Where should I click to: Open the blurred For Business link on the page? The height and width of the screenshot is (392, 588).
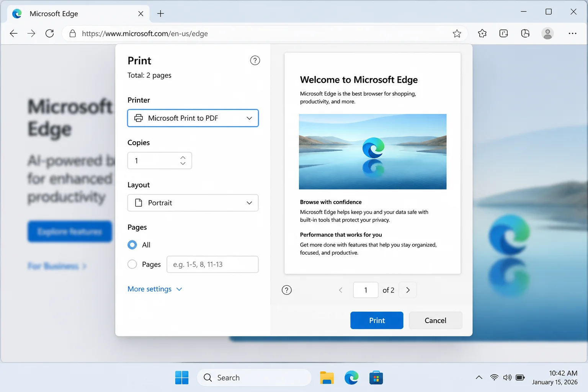57,266
